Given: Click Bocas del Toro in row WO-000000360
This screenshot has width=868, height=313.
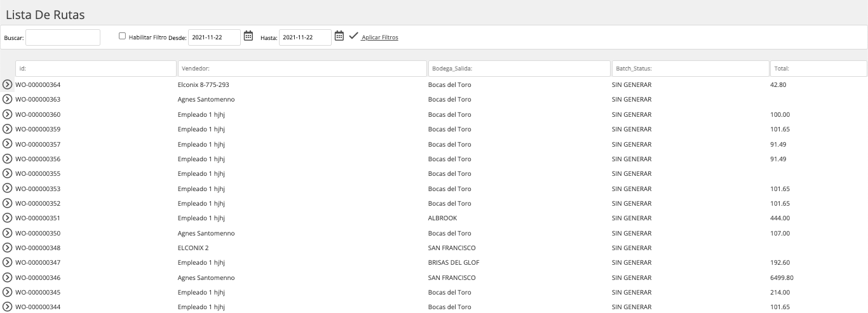Looking at the screenshot, I should (x=450, y=114).
